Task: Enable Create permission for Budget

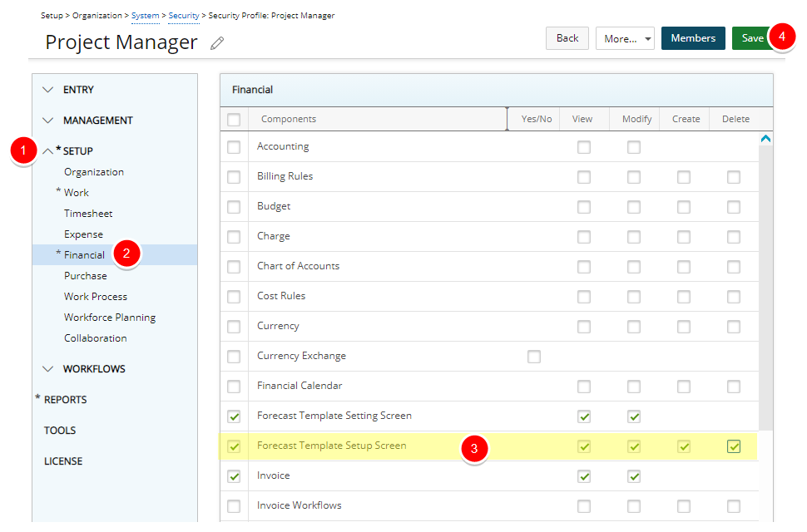Action: tap(684, 207)
